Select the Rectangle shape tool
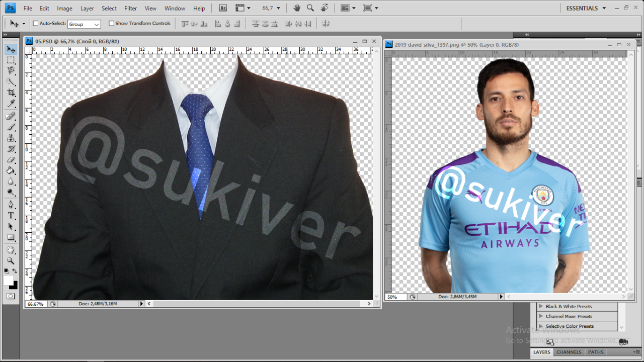 coord(11,237)
